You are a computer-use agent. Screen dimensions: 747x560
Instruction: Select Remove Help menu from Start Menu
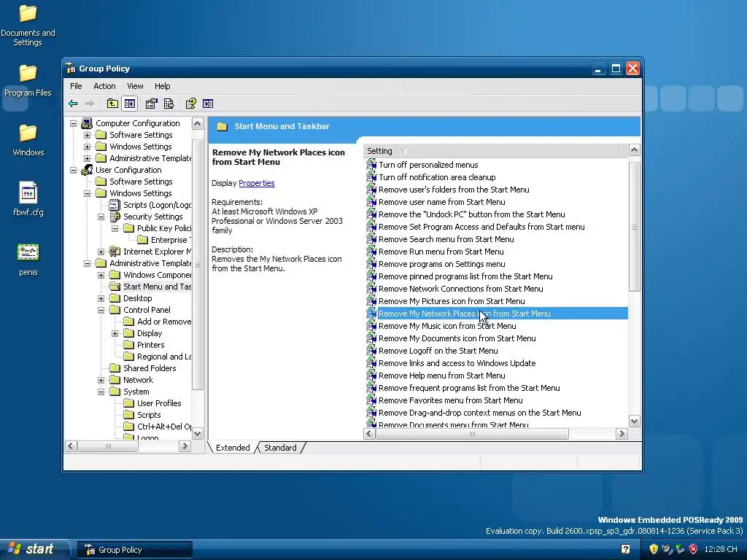click(441, 376)
